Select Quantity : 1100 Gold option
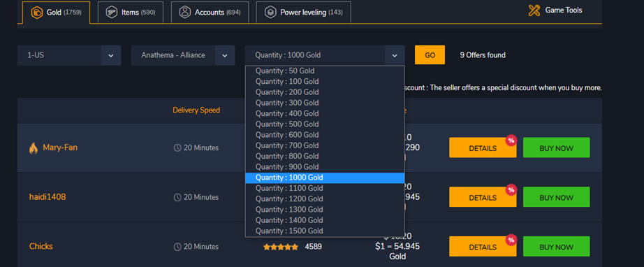The image size is (644, 267). (x=325, y=188)
